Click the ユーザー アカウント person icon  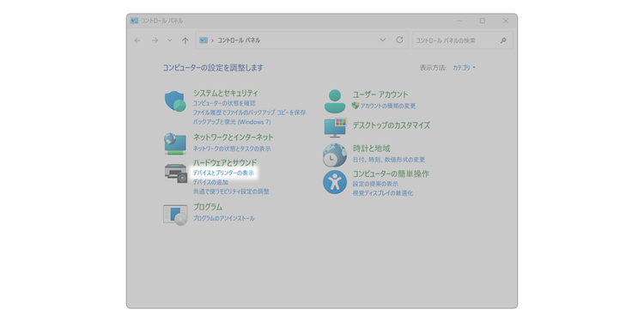336,101
